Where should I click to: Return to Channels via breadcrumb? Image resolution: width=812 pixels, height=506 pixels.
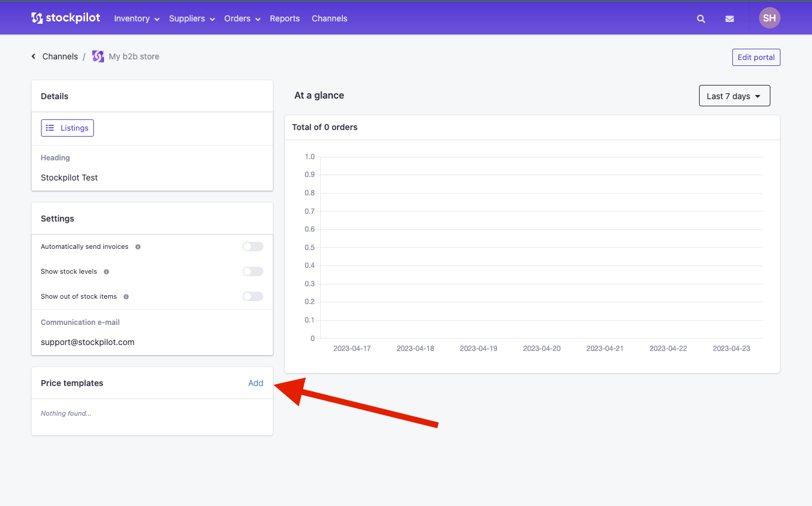(60, 56)
